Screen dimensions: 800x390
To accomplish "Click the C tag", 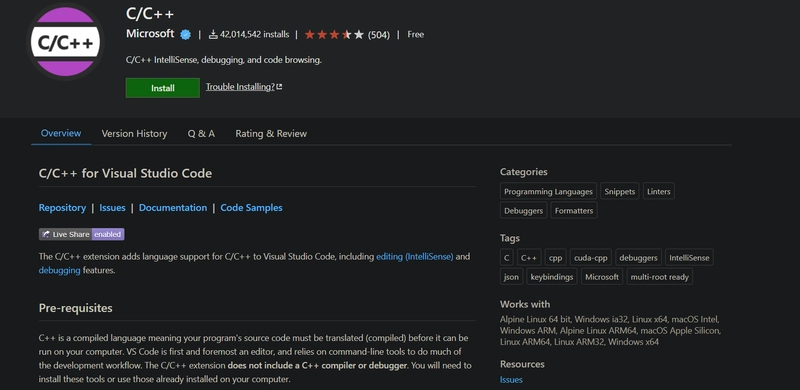I will 507,258.
